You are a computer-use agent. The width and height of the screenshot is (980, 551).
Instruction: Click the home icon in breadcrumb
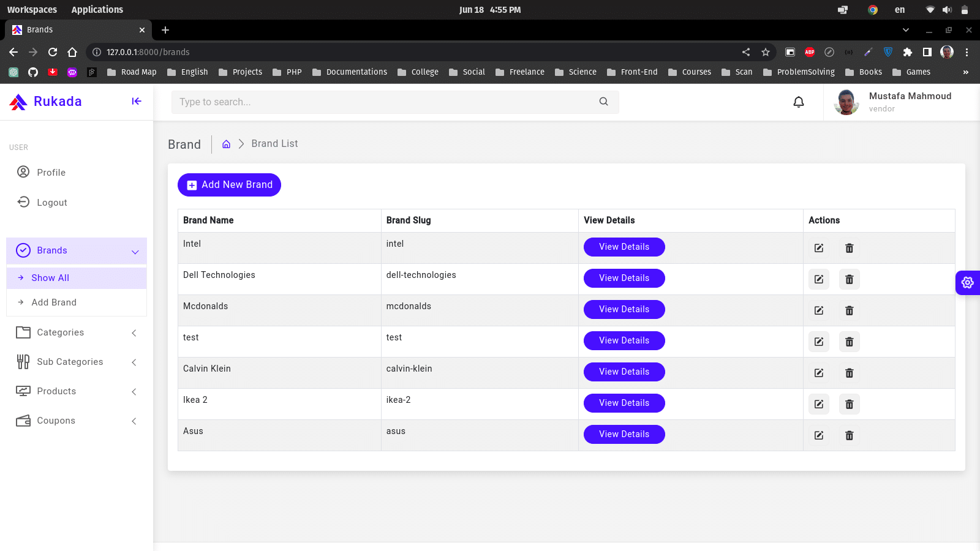pos(226,144)
